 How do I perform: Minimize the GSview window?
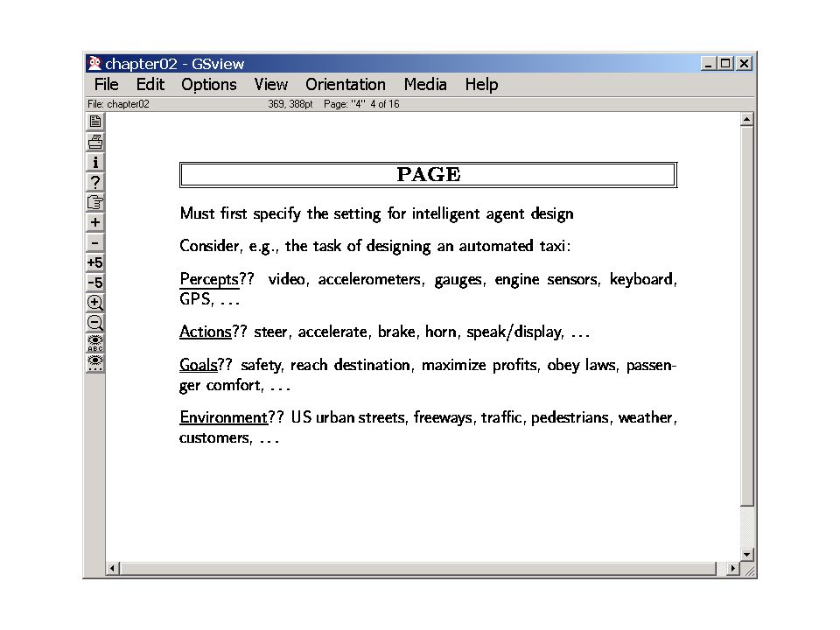[x=708, y=64]
